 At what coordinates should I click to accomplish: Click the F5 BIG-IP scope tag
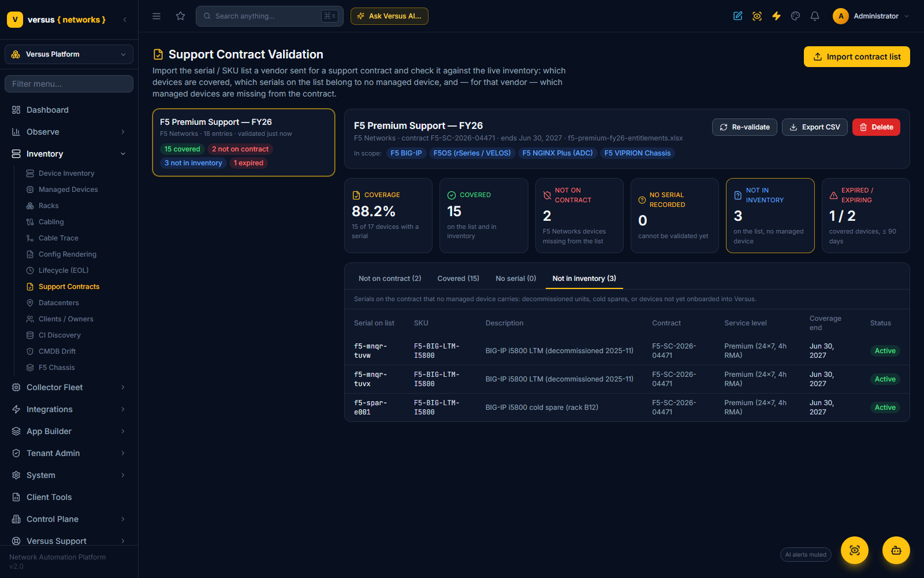pyautogui.click(x=406, y=153)
